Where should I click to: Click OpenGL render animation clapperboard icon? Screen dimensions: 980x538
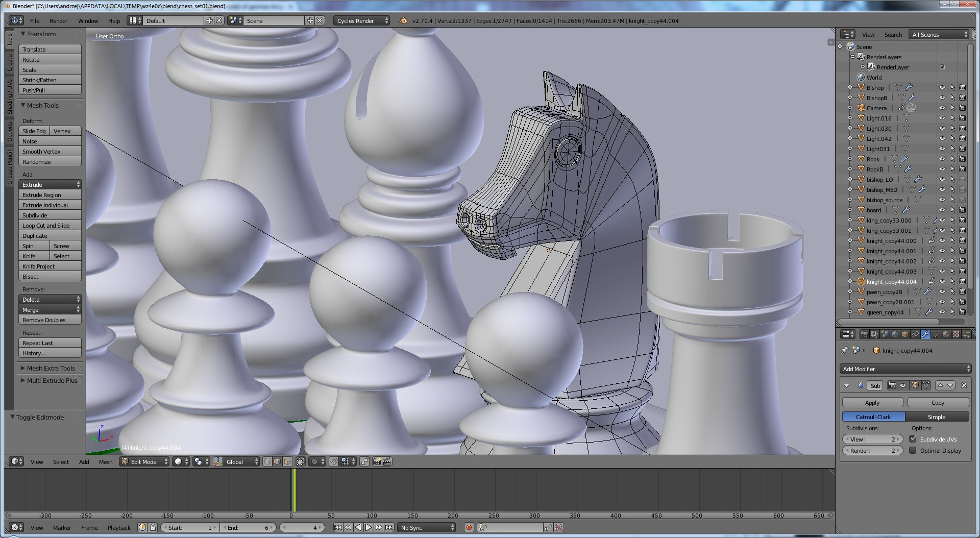(x=387, y=461)
